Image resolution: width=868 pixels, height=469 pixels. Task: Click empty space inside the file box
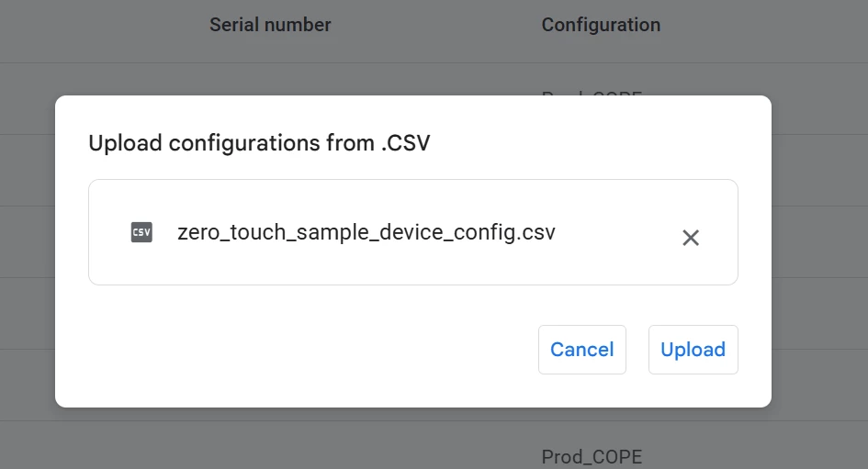(614, 260)
